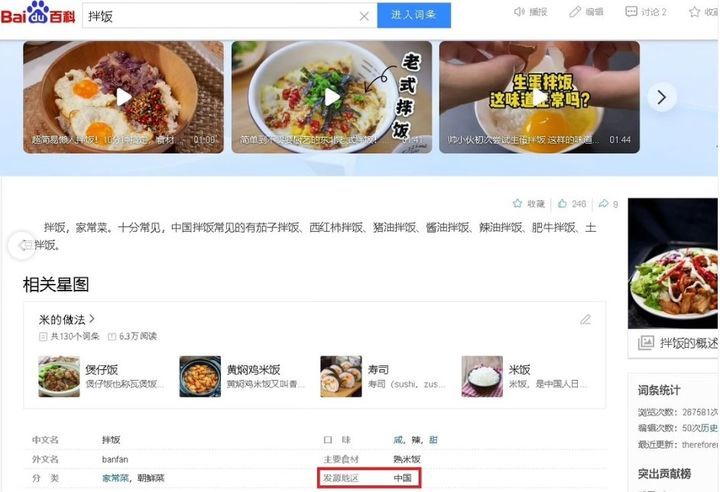Image resolution: width=720 pixels, height=492 pixels.
Task: Click the left arrow circle at page edge
Action: 21,246
